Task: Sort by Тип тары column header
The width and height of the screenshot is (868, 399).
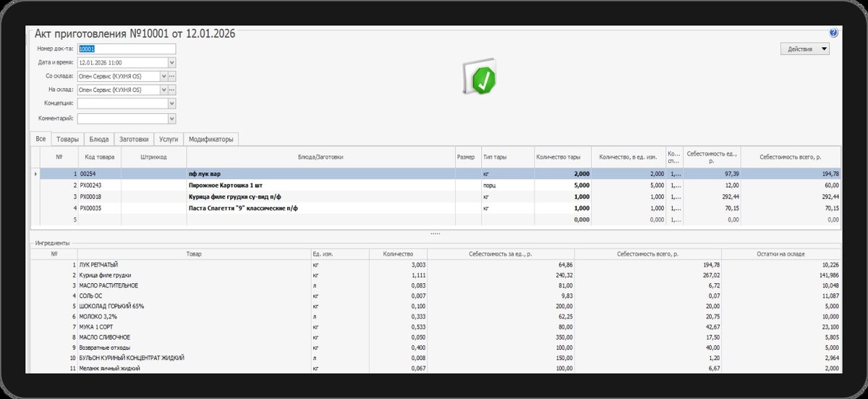Action: click(x=508, y=157)
